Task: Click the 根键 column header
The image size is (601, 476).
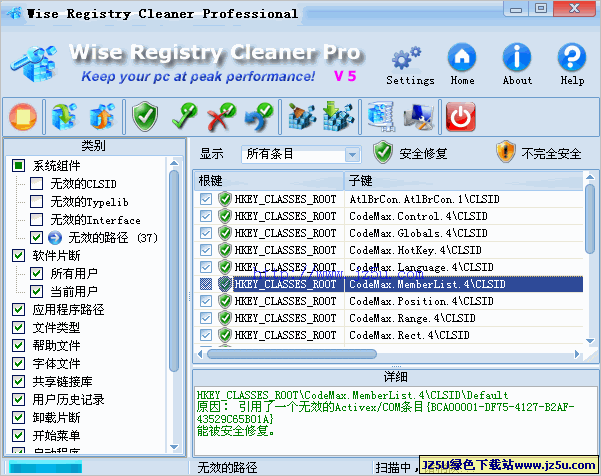Action: coord(268,181)
